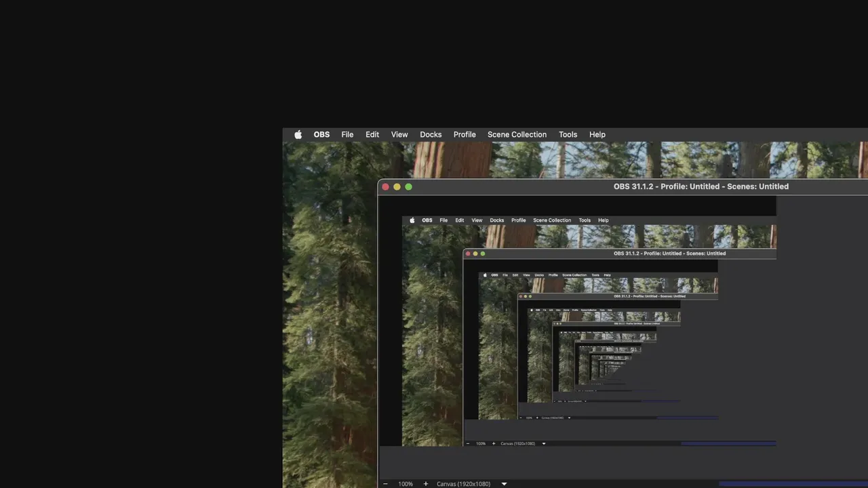Close the main OBS window with the red button
This screenshot has width=868, height=488.
[386, 186]
